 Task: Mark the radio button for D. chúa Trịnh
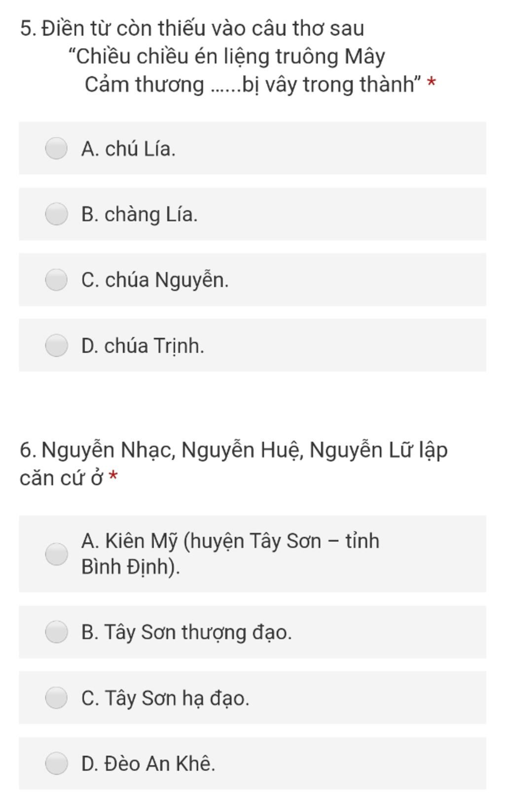pos(56,345)
